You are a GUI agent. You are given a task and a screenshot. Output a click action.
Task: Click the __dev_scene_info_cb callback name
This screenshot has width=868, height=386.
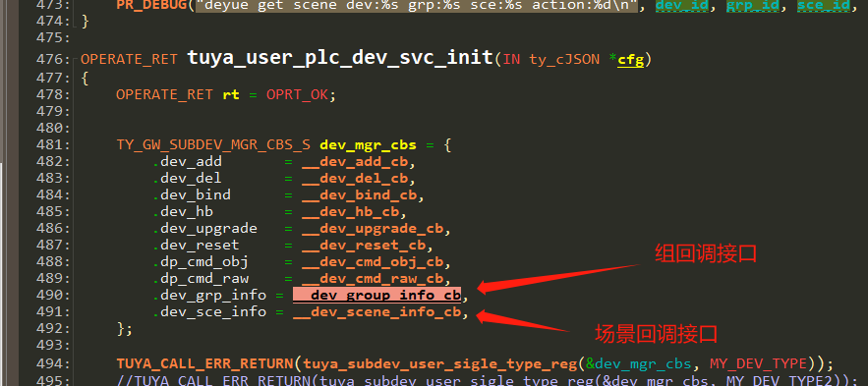click(376, 312)
